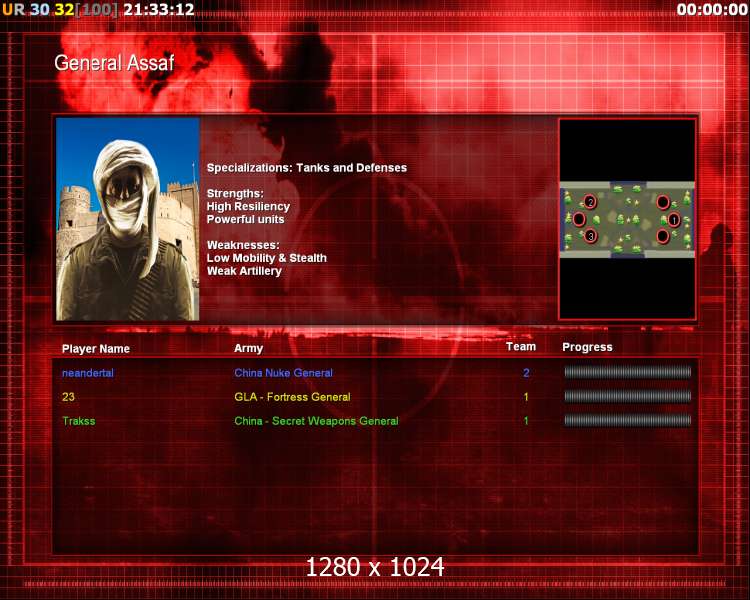Viewport: 750px width, 600px height.
Task: Click the "Weak Artillery" line
Action: pos(244,271)
